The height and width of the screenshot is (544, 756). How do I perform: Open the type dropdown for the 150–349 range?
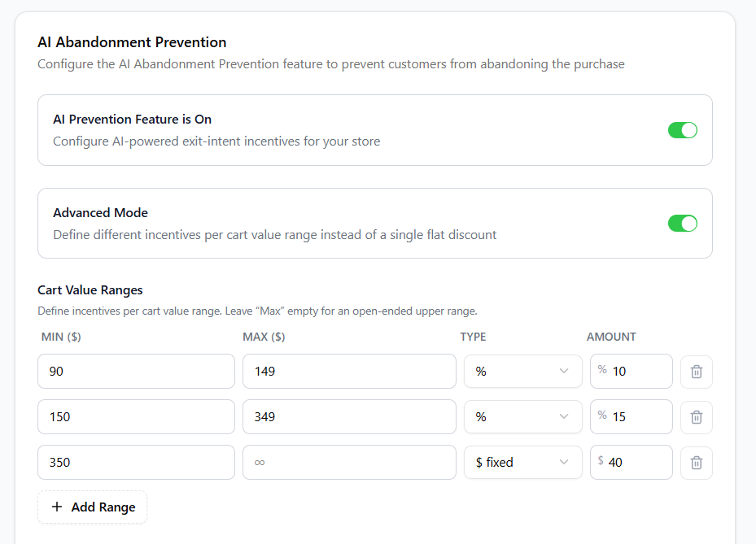point(523,417)
